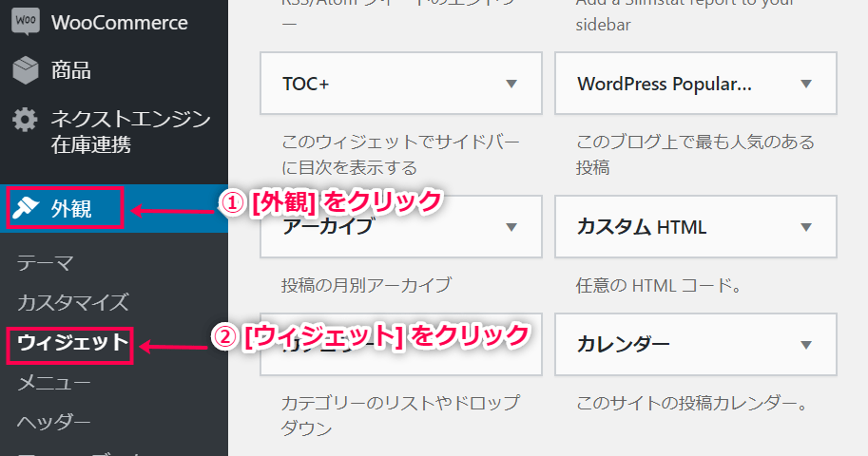Click the WordPress Popular... widget title
Viewport: 868px width, 456px height.
point(665,85)
